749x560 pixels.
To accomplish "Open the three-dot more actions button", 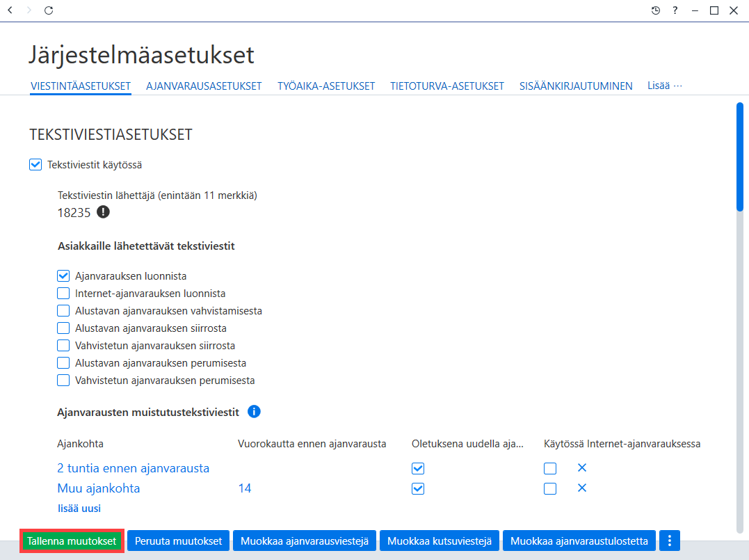I will 670,541.
